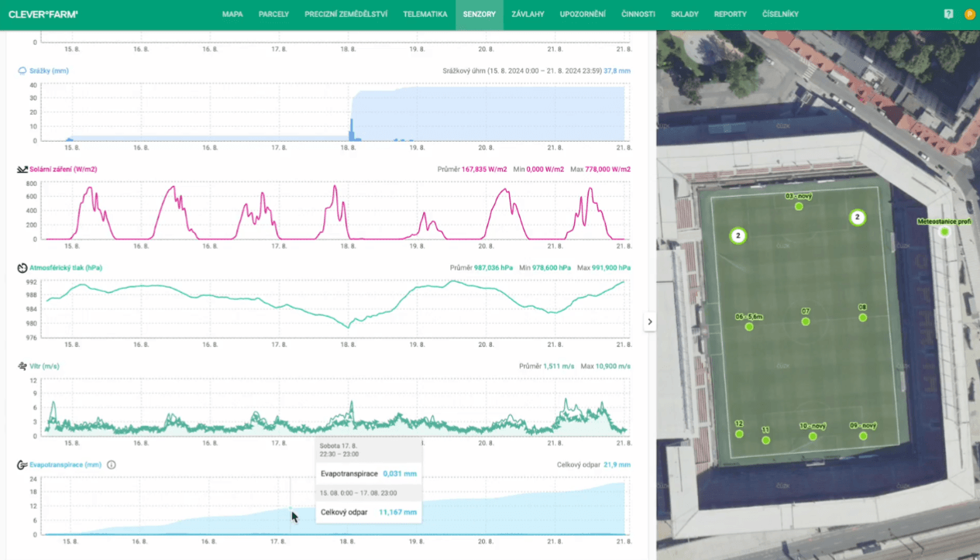Image resolution: width=980 pixels, height=560 pixels.
Task: Open the right cluster marker labeled 2
Action: [857, 218]
